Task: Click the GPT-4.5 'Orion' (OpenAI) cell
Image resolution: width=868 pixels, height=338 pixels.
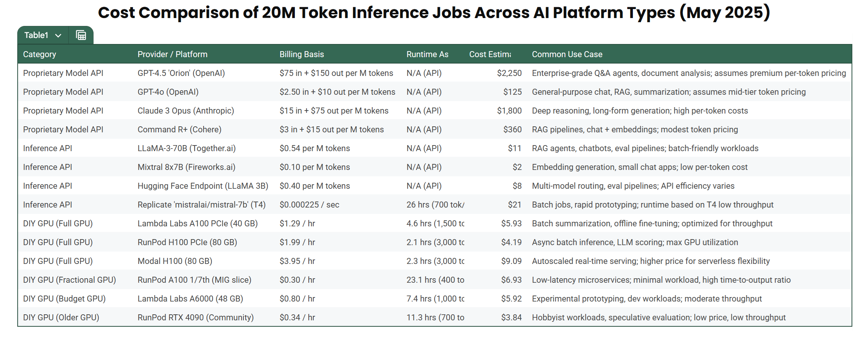Action: (181, 73)
